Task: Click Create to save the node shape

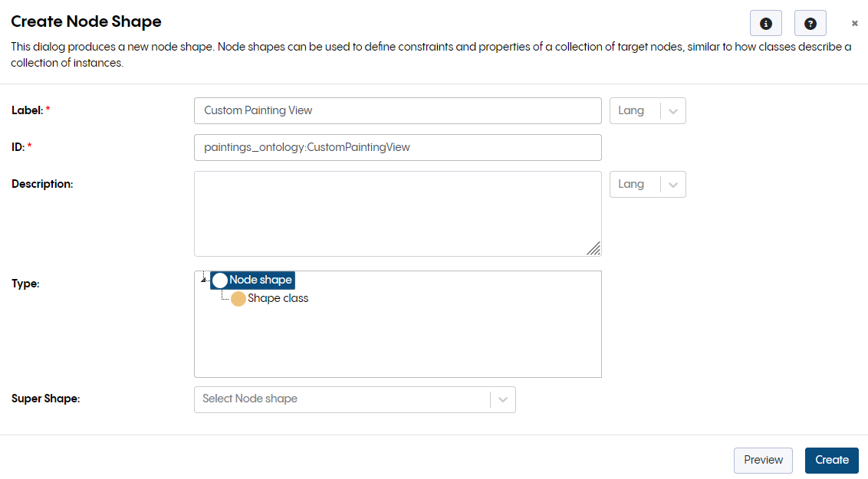Action: 831,460
